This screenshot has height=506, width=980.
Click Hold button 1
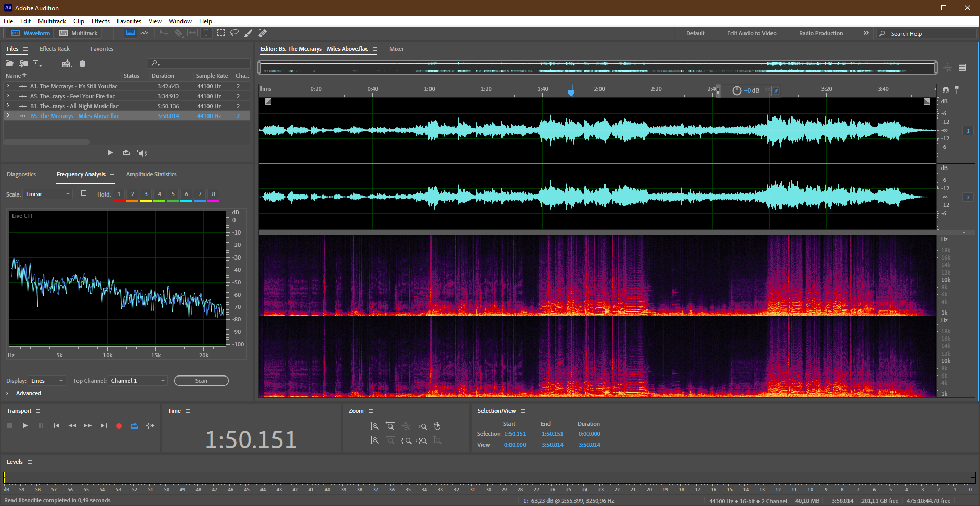pos(119,194)
